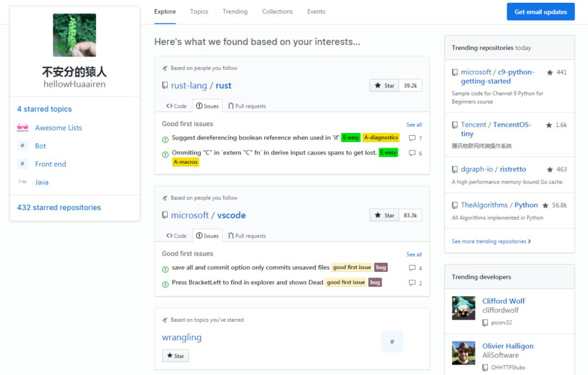Click comment icon showing 7 comments

[x=412, y=138]
